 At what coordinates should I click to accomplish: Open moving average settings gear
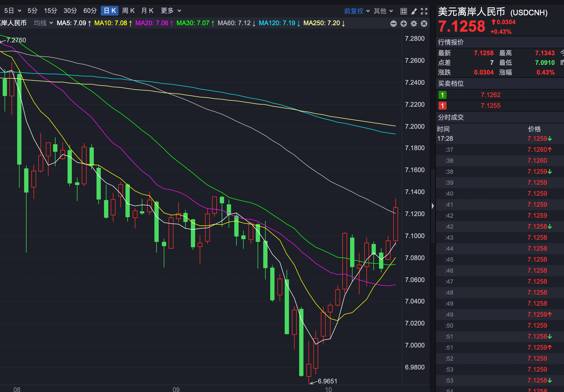414,24
